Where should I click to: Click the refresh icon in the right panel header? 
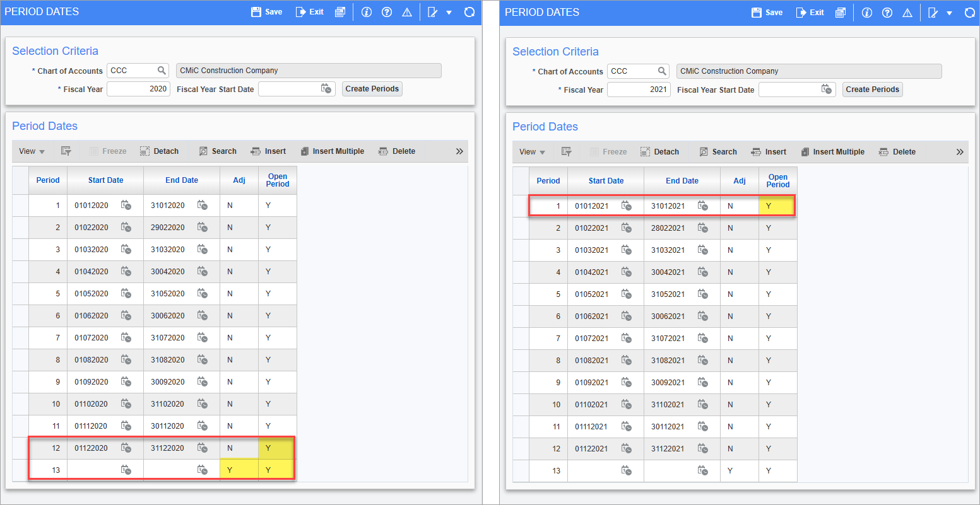pyautogui.click(x=969, y=12)
